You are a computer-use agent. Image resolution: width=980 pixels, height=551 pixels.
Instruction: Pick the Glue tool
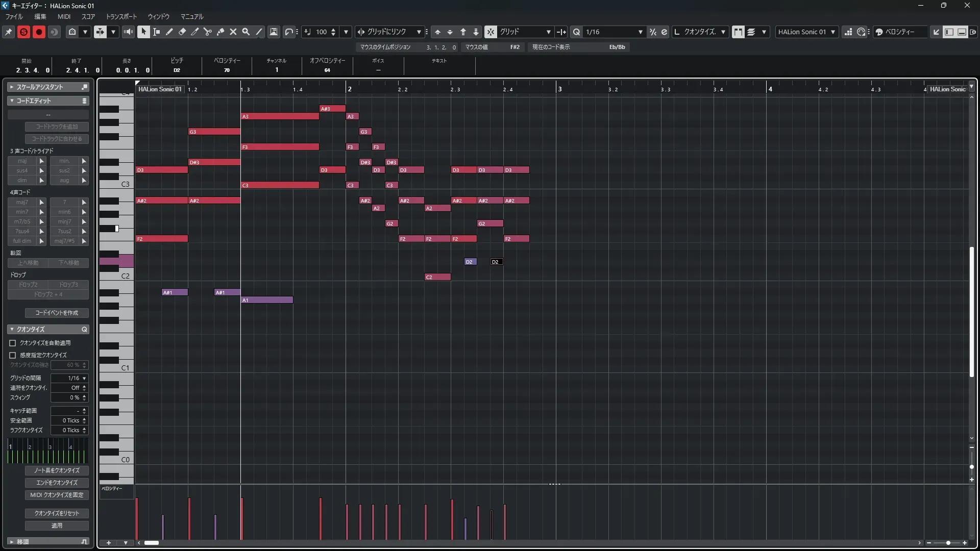[220, 32]
